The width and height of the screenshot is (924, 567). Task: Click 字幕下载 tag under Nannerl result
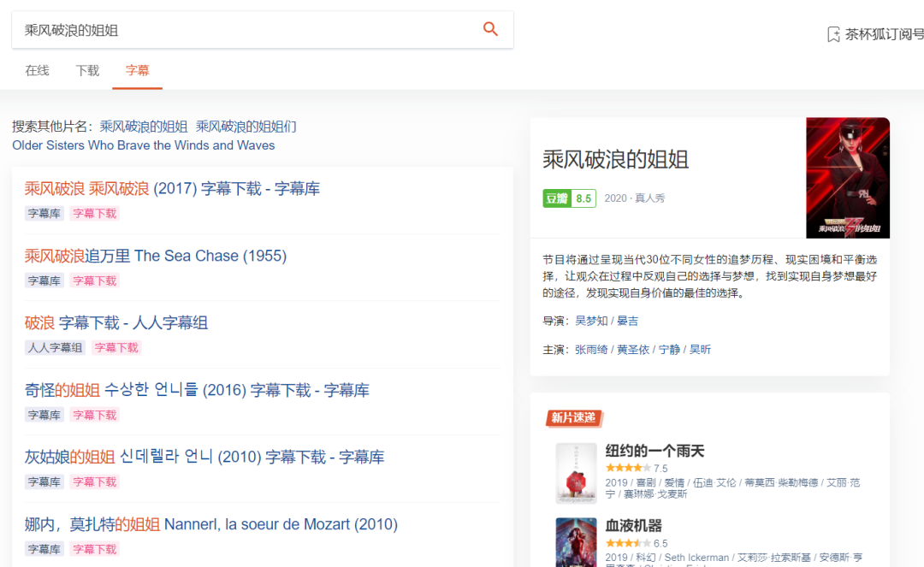pyautogui.click(x=95, y=549)
